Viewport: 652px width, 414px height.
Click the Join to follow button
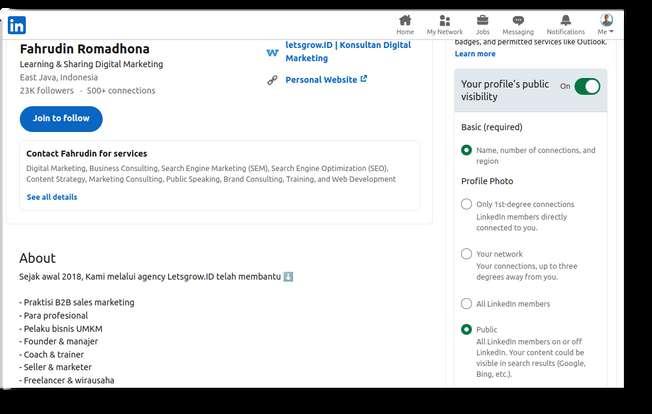tap(61, 119)
